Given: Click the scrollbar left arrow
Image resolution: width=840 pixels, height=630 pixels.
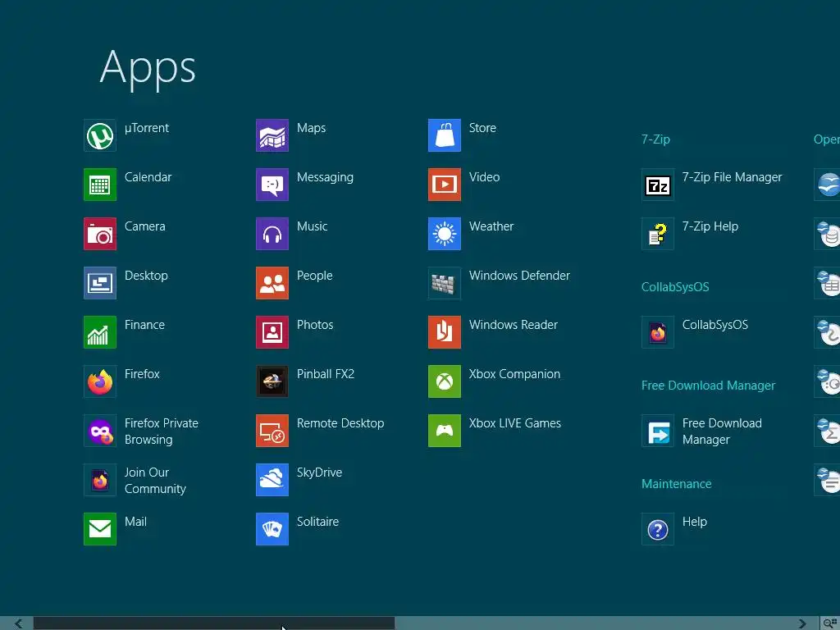Looking at the screenshot, I should [x=18, y=623].
